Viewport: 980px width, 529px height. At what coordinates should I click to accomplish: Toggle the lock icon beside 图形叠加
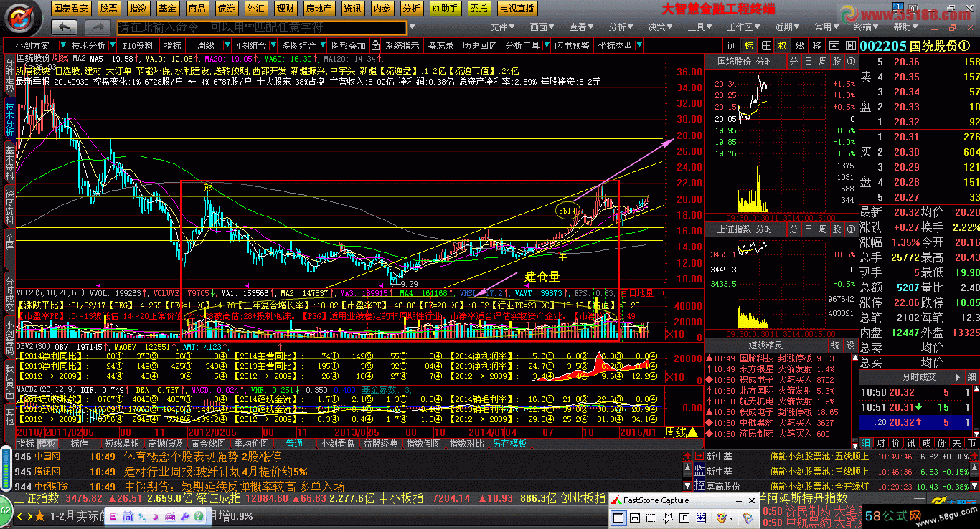(374, 46)
